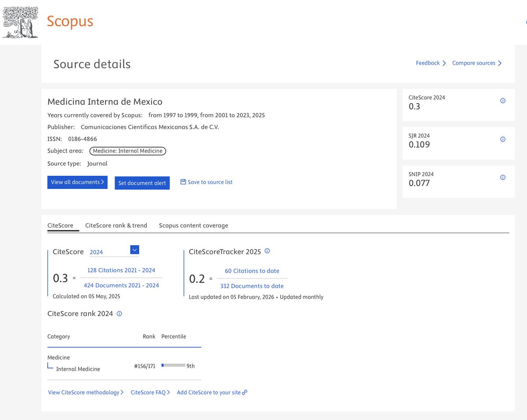Click ISSN number 0186-4866
The width and height of the screenshot is (527, 420).
83,139
